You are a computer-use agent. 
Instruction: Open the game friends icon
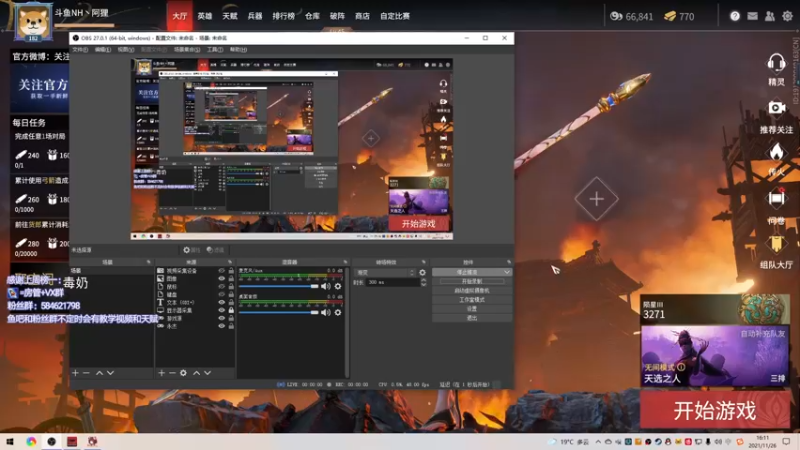[x=770, y=16]
